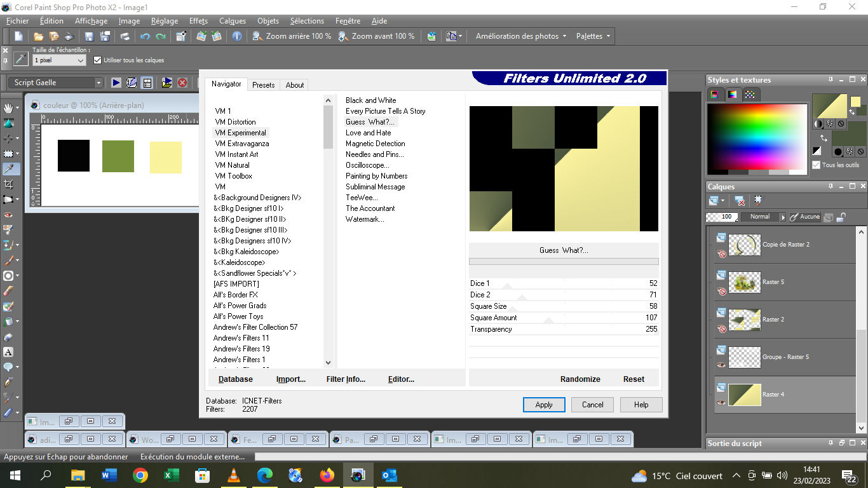Click Zoom arrière 100 % tool
868x488 pixels.
(x=292, y=36)
